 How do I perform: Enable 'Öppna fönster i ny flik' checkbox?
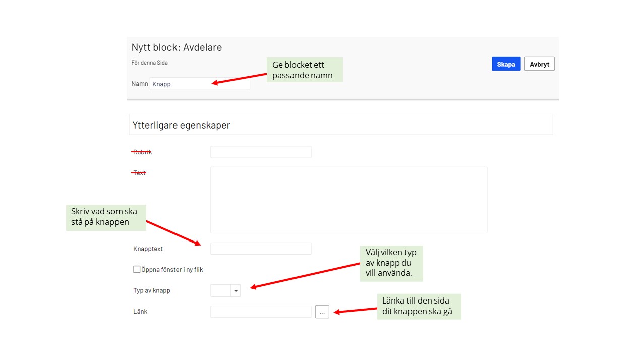[x=137, y=270]
